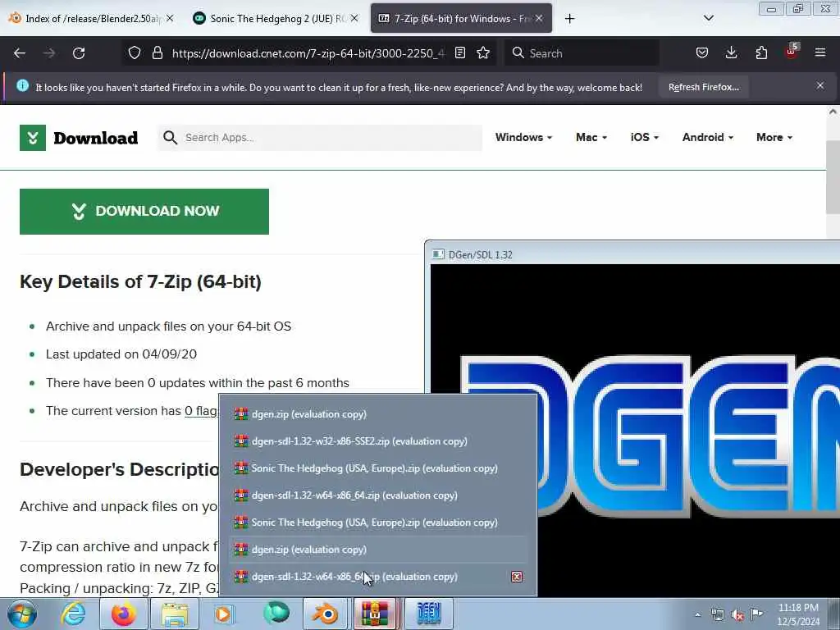Click the Refresh Firefox button
Viewport: 840px width, 630px height.
tap(703, 87)
